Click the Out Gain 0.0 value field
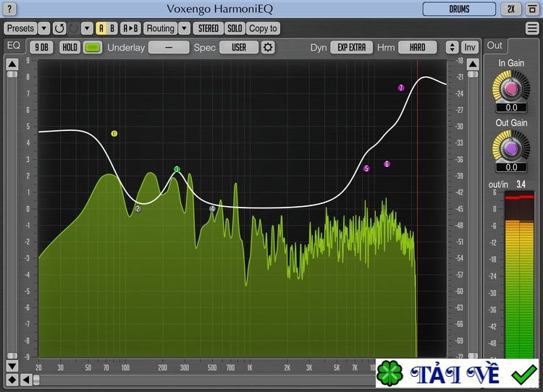Screen dimensions: 543x392 511,168
